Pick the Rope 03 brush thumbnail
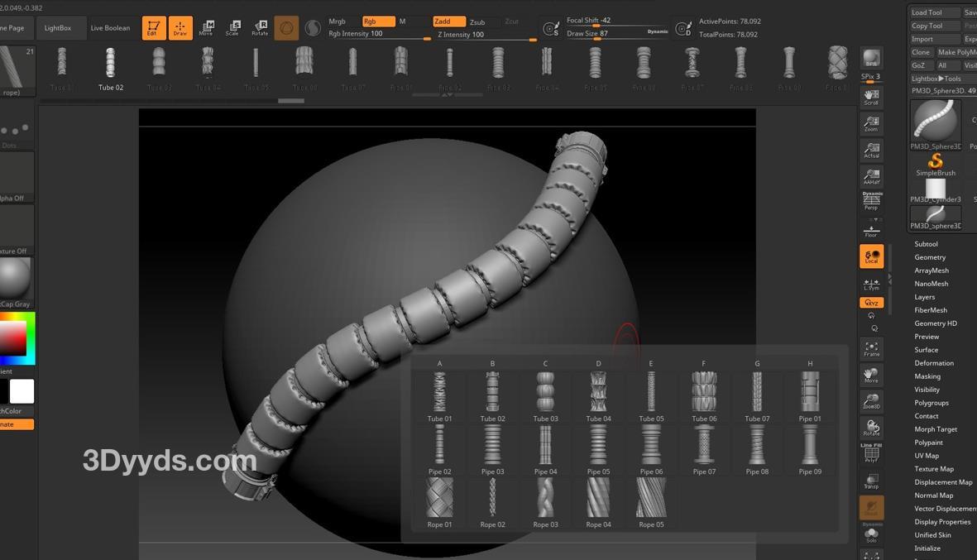The image size is (977, 560). (x=545, y=502)
